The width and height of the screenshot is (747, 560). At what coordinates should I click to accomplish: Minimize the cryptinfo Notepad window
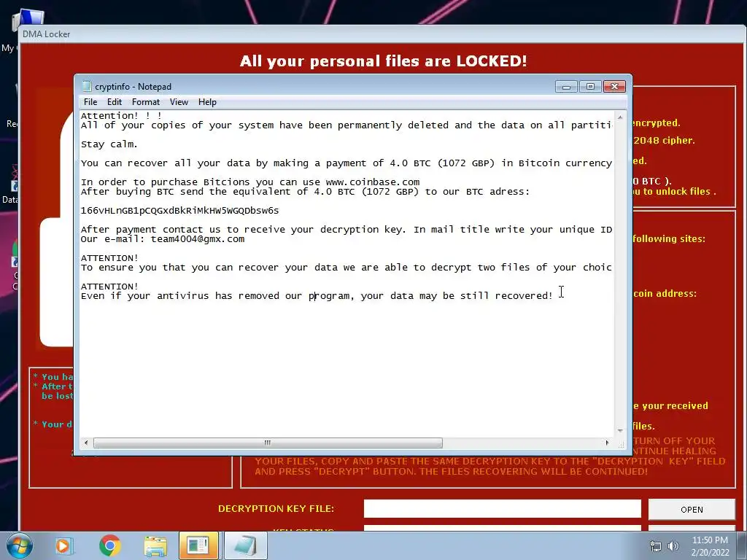566,87
